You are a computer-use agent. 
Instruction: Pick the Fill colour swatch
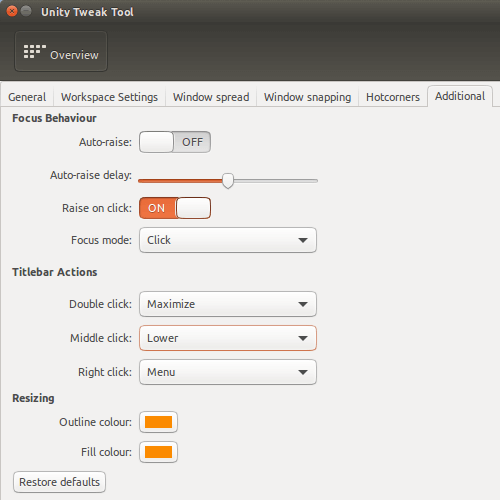click(x=158, y=452)
